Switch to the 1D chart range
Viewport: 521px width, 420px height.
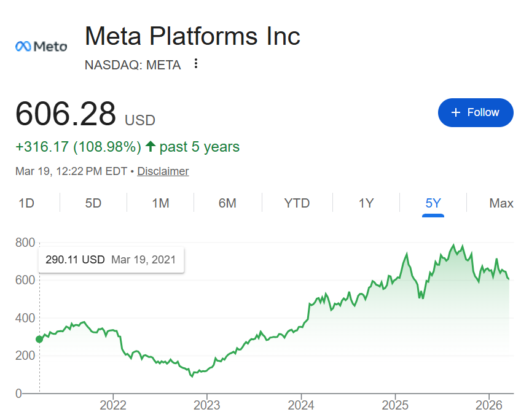coord(26,203)
